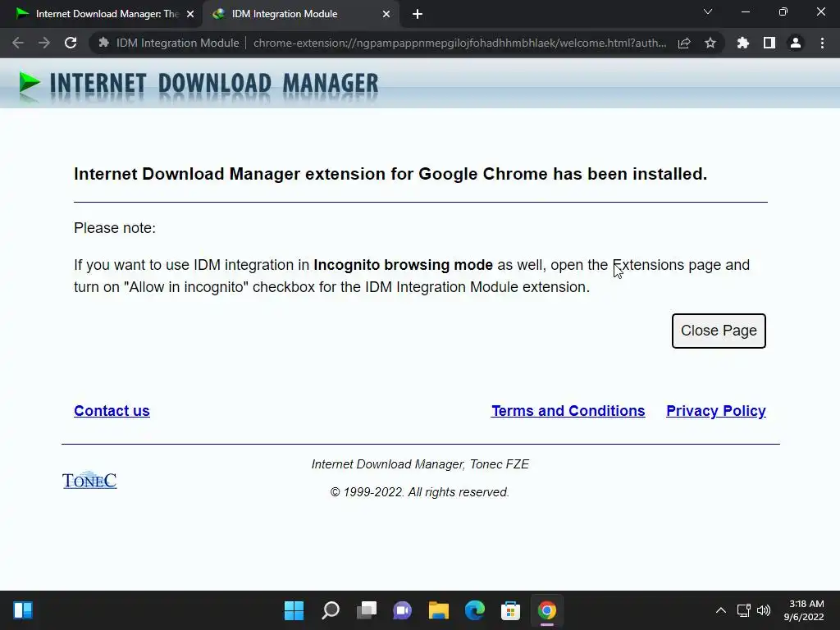Click the Internet Download Manager logo
This screenshot has height=630, width=840.
pos(199,85)
